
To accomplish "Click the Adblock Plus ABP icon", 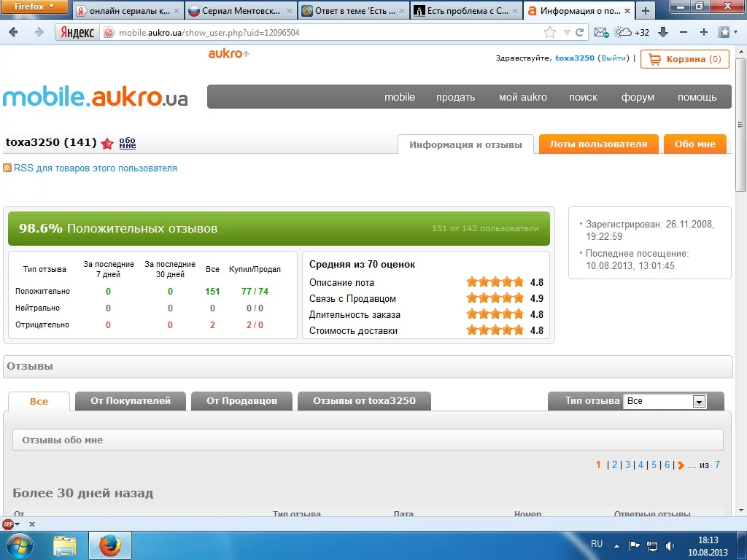I will click(x=7, y=524).
